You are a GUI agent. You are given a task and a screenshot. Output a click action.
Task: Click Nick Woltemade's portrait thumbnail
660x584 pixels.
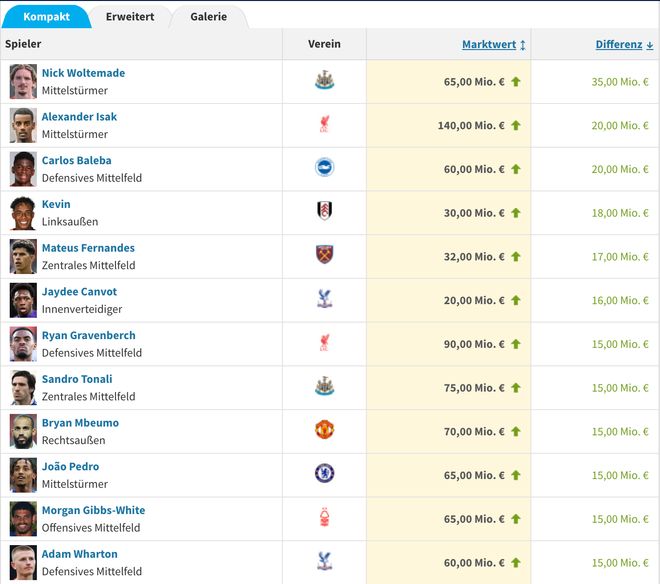coord(23,81)
